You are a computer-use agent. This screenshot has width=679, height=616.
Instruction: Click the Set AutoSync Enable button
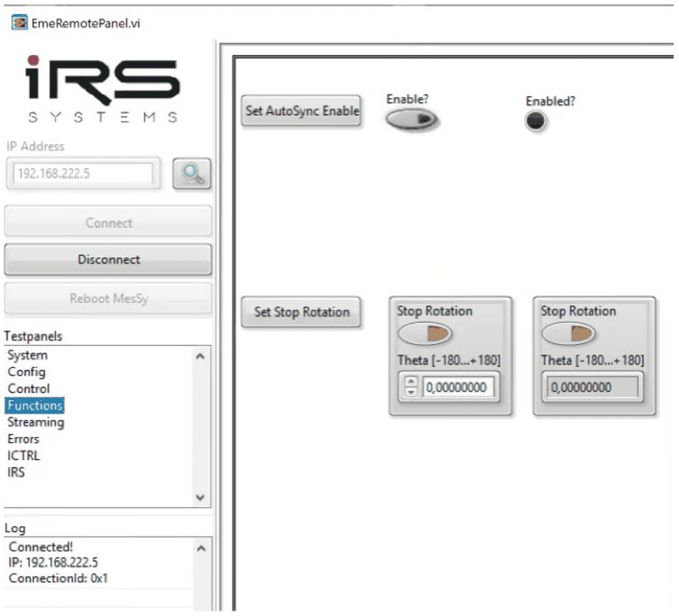(302, 111)
